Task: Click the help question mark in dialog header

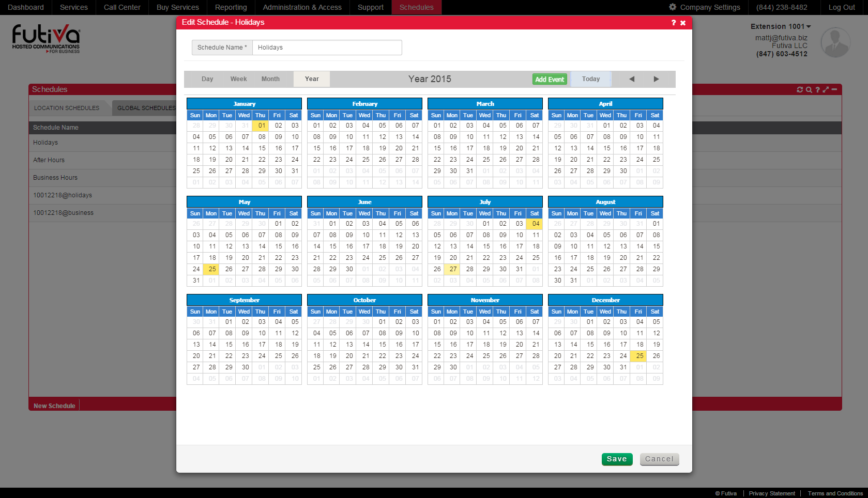Action: point(673,23)
